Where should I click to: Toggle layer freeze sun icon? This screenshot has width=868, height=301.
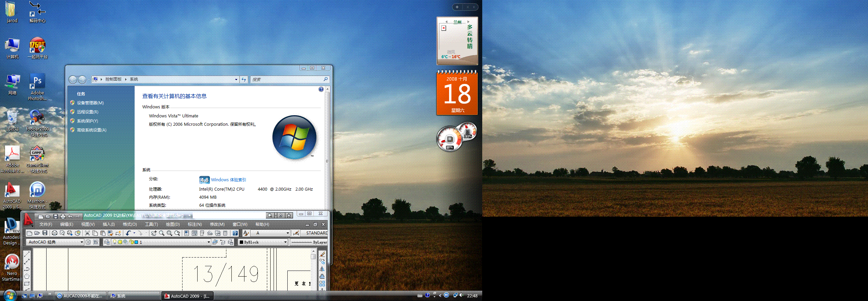[120, 242]
